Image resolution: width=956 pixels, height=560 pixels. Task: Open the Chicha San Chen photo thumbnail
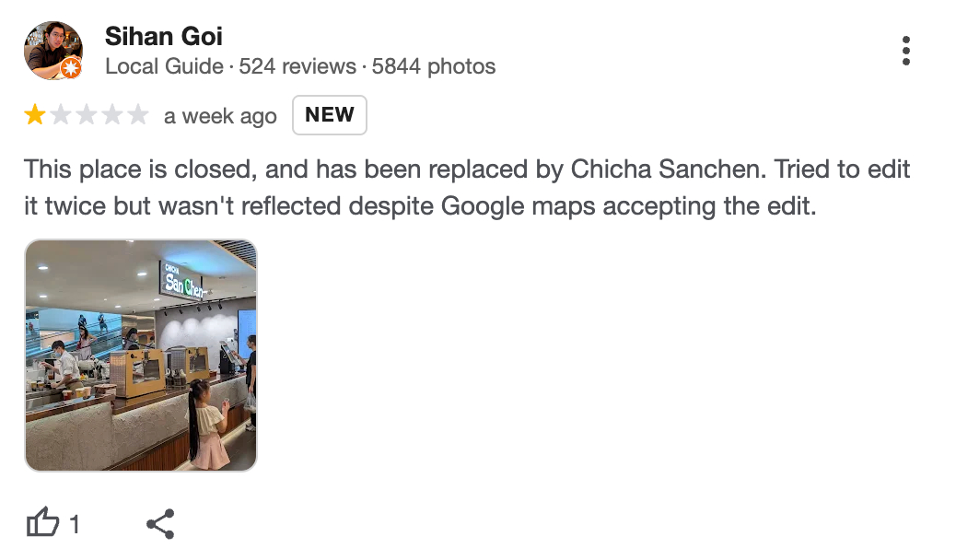coord(141,356)
